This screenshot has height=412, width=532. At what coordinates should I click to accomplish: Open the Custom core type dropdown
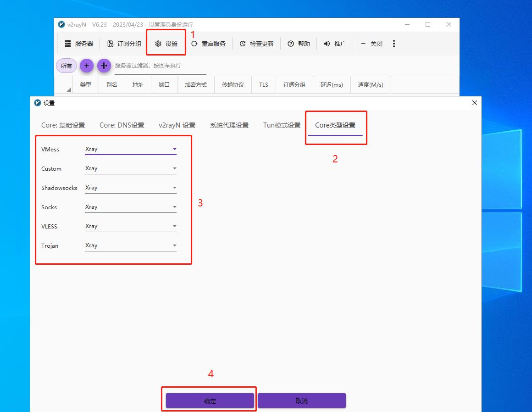click(x=131, y=168)
